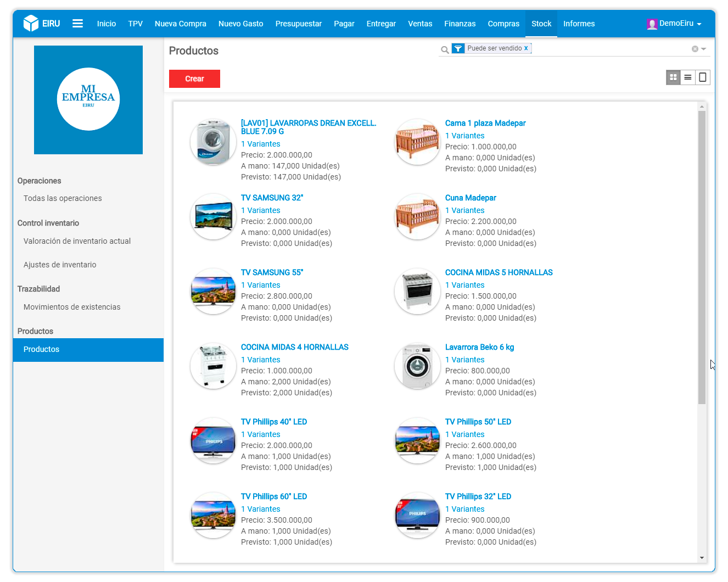Open the Informes menu
The image size is (728, 582).
click(579, 24)
